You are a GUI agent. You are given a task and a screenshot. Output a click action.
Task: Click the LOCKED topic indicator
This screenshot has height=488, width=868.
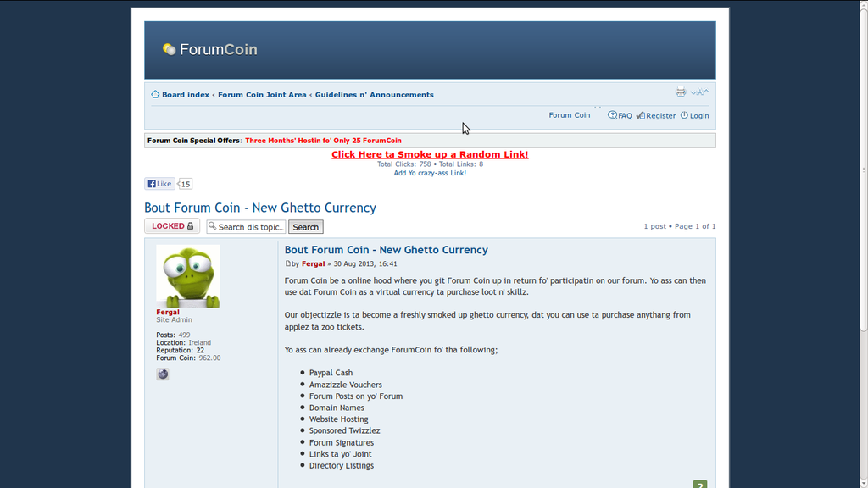point(171,225)
